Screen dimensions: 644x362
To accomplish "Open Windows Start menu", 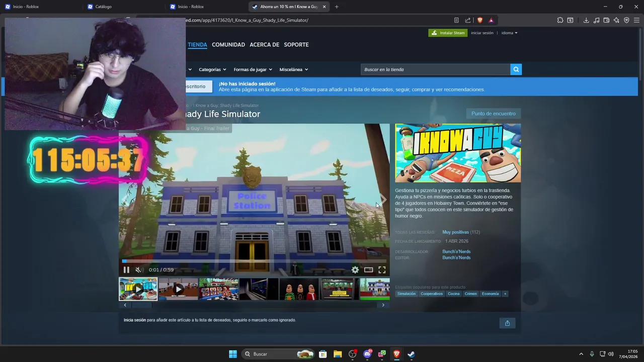I will pyautogui.click(x=233, y=354).
